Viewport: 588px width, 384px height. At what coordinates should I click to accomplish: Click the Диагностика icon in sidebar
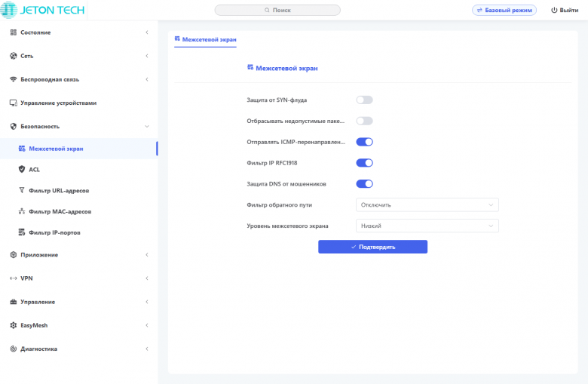[x=13, y=349]
